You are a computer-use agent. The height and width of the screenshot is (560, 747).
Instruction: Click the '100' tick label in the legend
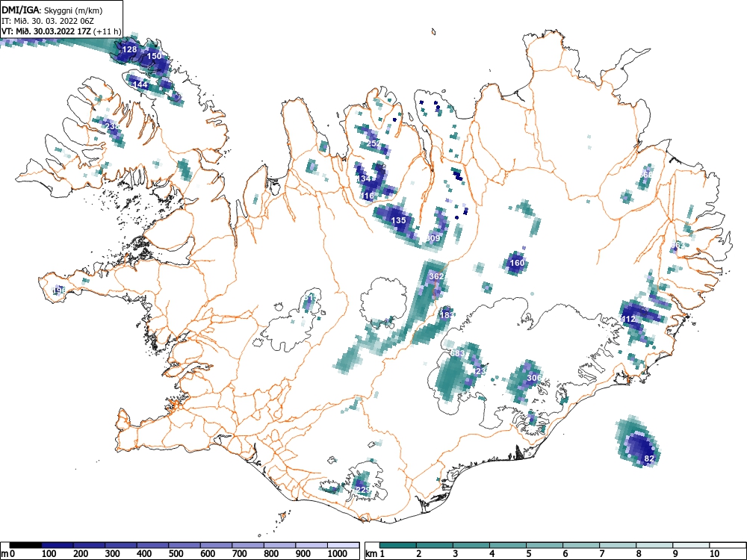click(x=49, y=554)
